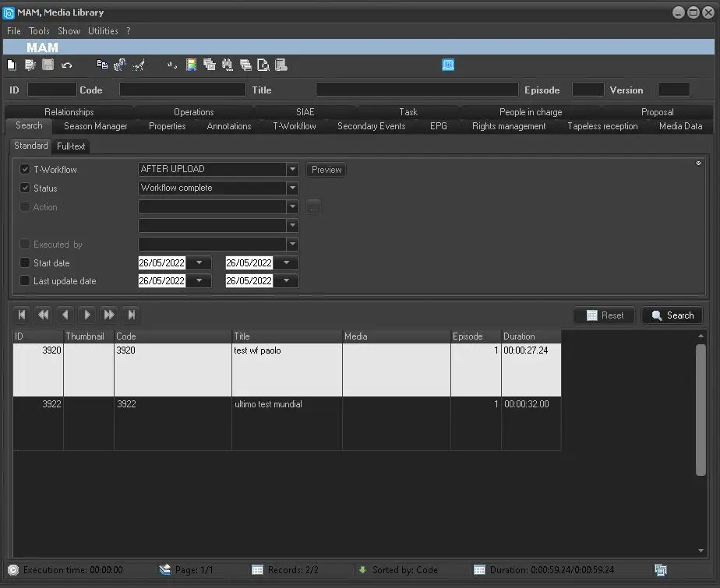Enable the Start date checkbox

point(25,262)
